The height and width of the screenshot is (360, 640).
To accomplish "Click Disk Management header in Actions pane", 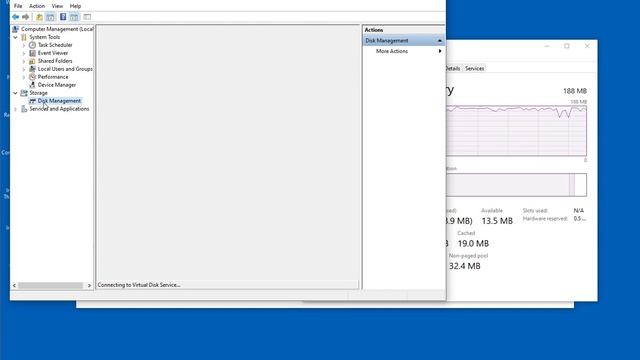I will [403, 40].
